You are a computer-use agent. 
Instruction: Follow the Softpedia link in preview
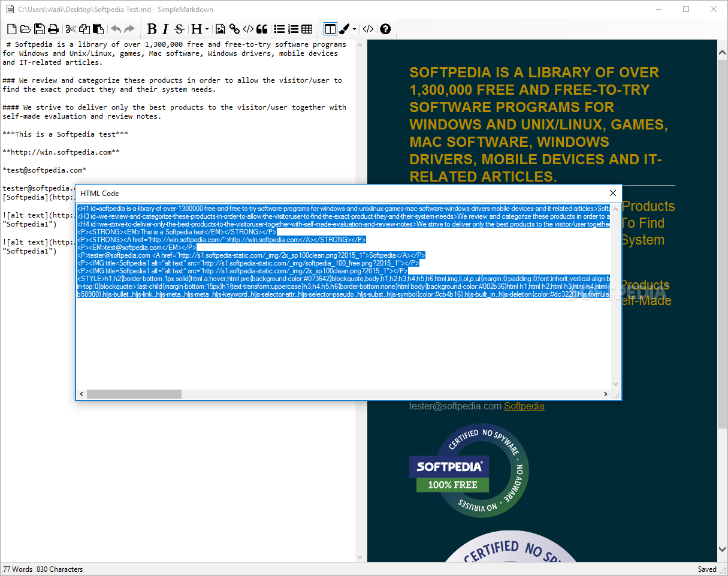click(x=524, y=406)
